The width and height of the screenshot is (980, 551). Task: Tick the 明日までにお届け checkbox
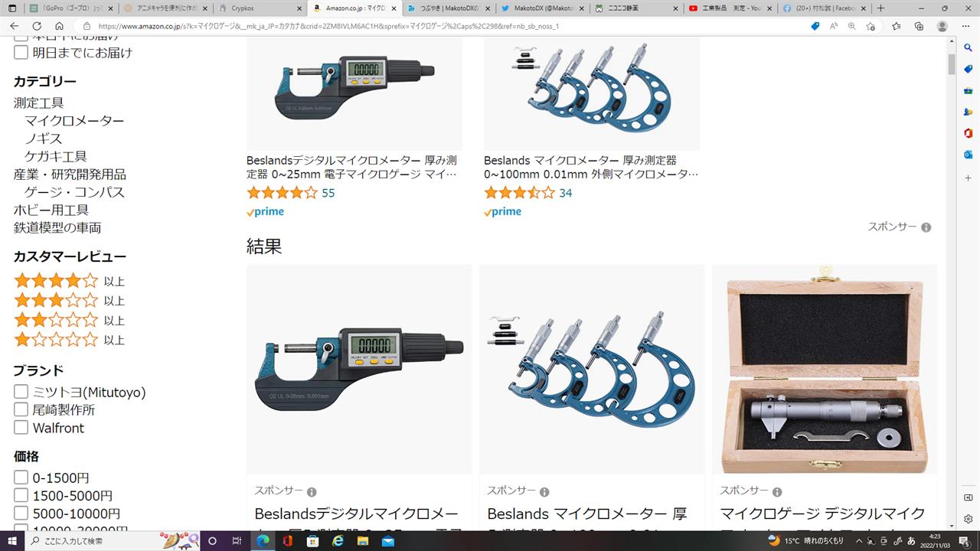point(21,52)
